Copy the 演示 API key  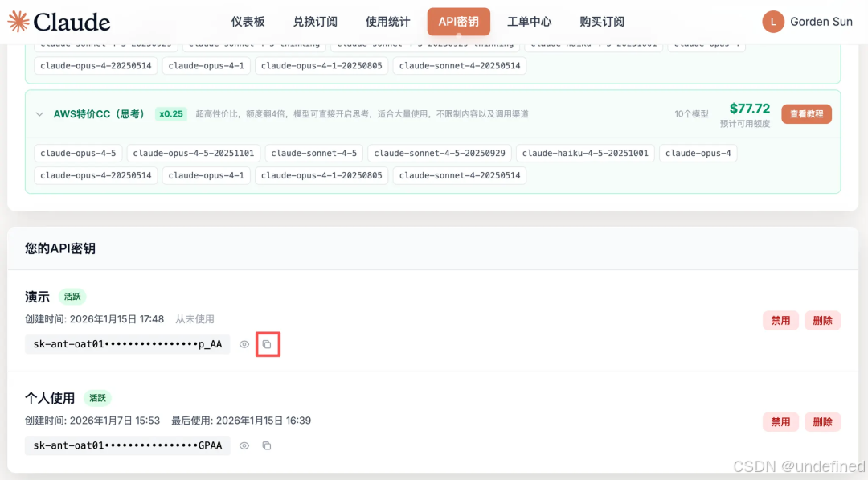click(x=268, y=344)
